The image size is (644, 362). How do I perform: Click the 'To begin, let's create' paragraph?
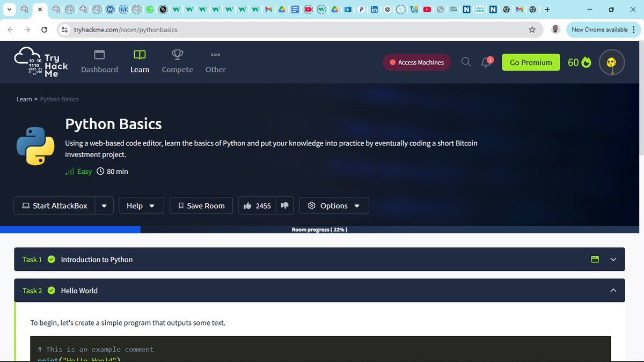pyautogui.click(x=128, y=323)
